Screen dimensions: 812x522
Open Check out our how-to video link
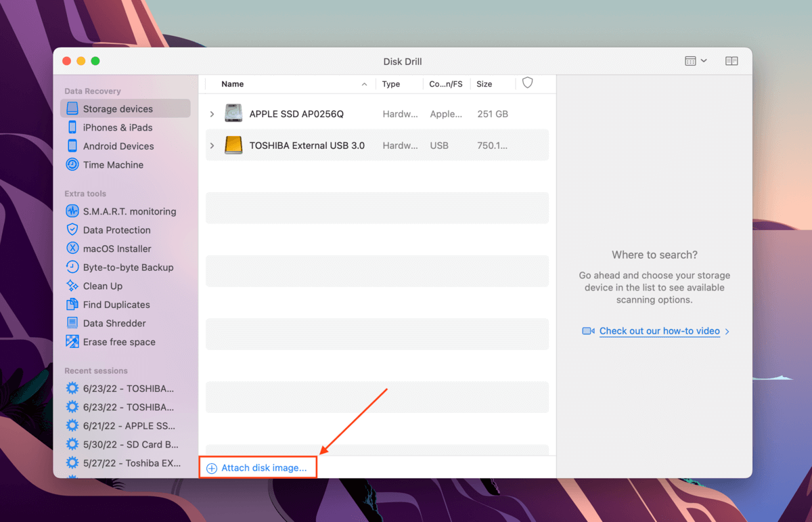point(660,331)
